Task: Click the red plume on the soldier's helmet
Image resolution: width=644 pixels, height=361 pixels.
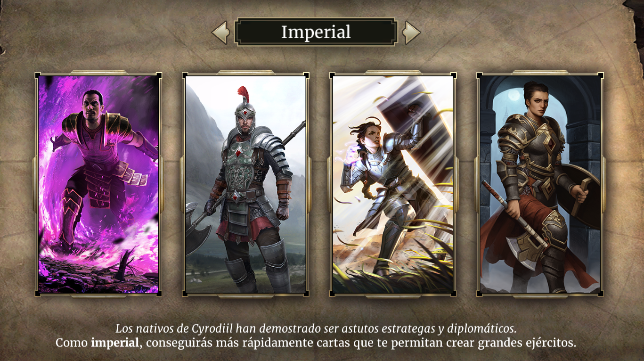Action: pyautogui.click(x=243, y=93)
